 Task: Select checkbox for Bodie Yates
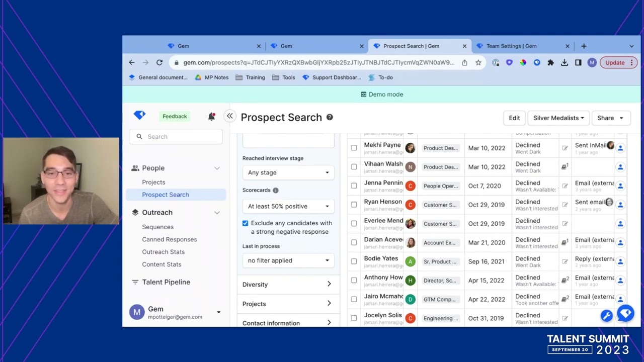pos(354,261)
